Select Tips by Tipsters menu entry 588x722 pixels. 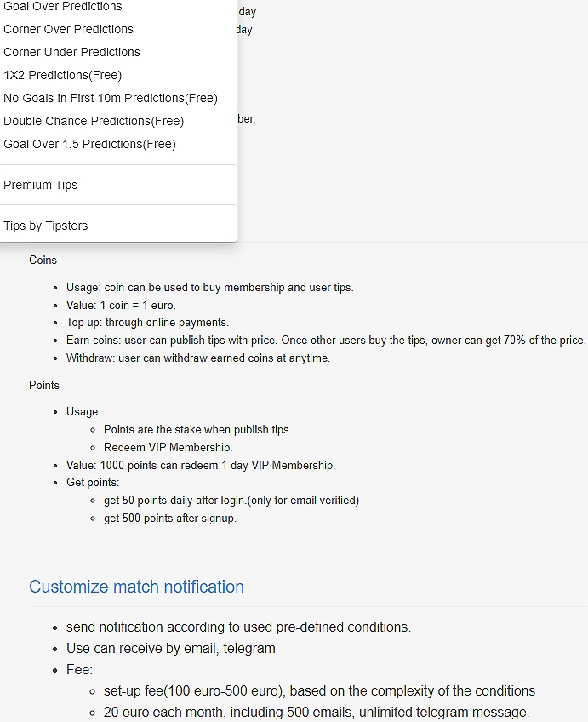tap(46, 226)
